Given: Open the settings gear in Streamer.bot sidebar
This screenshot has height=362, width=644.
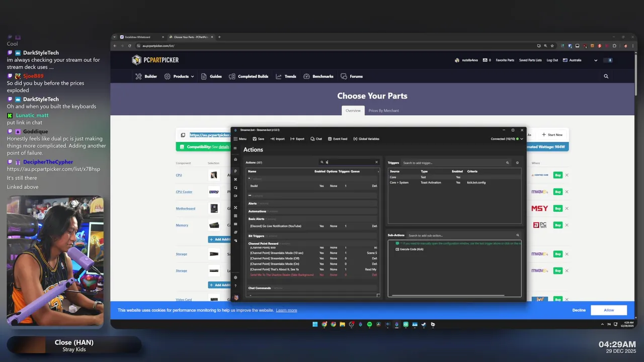Looking at the screenshot, I should coord(235,278).
